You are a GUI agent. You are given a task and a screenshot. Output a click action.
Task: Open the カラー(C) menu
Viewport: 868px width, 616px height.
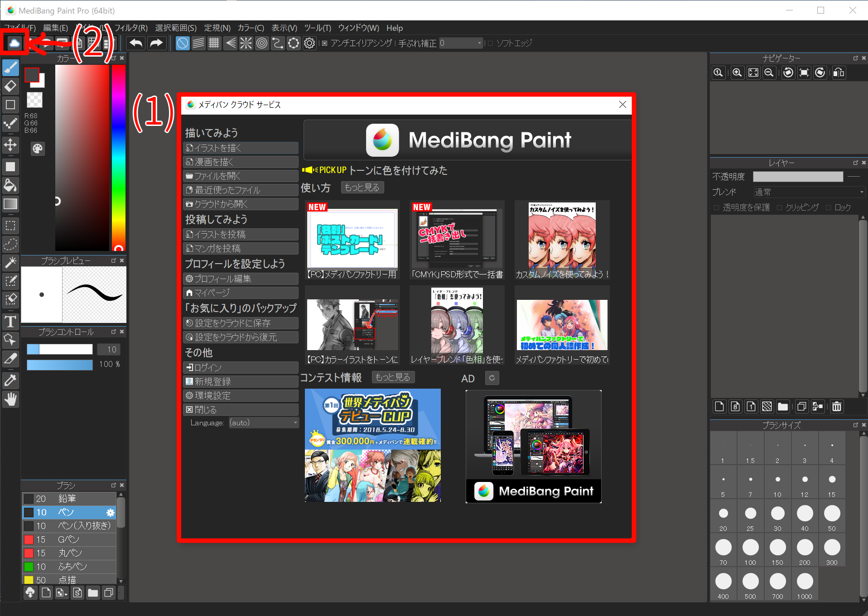tap(251, 28)
